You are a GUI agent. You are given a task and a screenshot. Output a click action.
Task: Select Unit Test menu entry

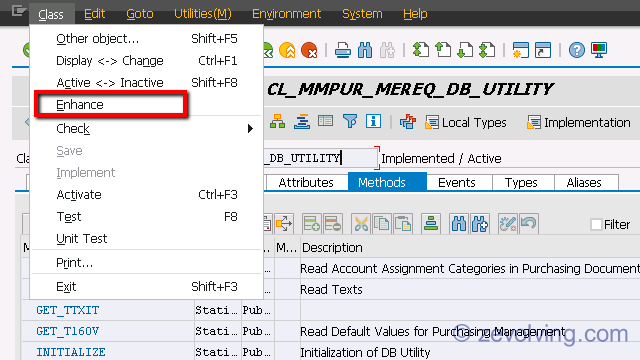pyautogui.click(x=147, y=239)
